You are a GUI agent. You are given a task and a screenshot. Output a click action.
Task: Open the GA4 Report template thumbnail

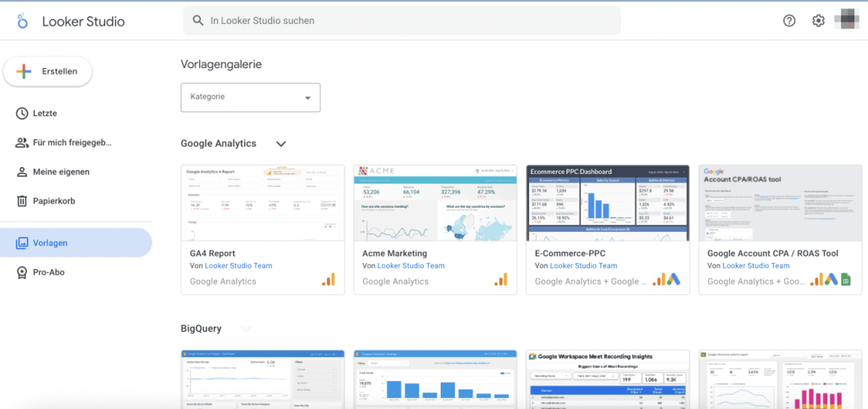coord(263,203)
